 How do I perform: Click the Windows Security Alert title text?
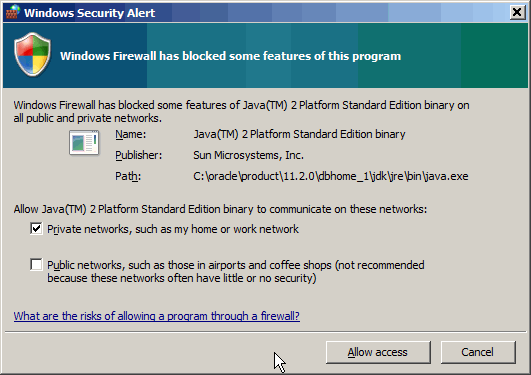(x=89, y=13)
